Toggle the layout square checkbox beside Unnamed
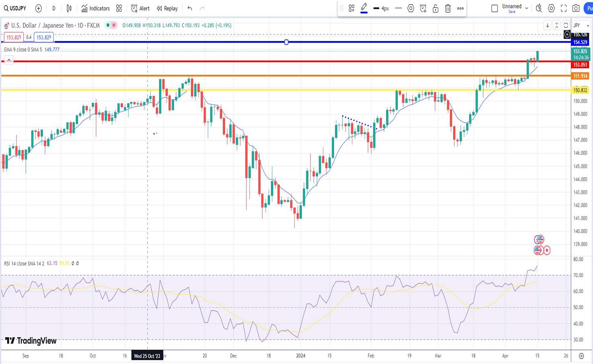 495,8
